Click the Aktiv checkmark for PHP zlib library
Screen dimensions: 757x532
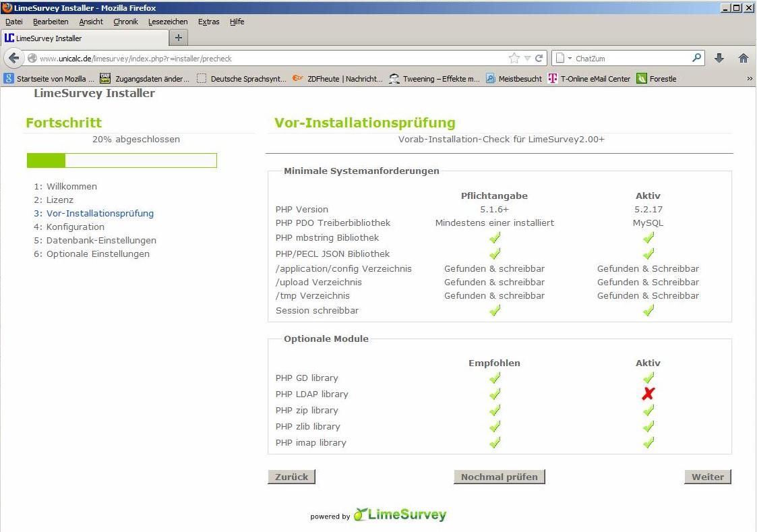648,426
